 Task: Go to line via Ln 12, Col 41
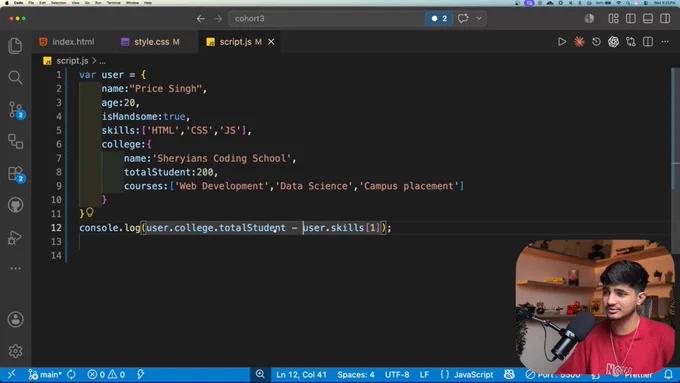[301, 374]
